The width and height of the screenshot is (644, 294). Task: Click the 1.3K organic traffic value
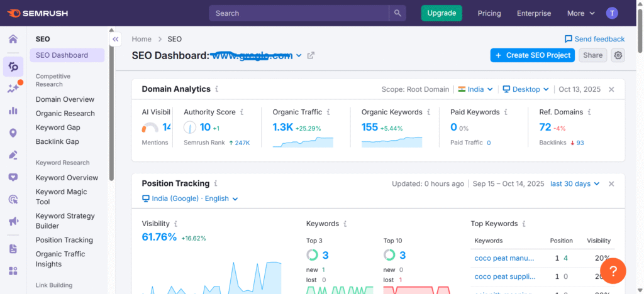(283, 128)
